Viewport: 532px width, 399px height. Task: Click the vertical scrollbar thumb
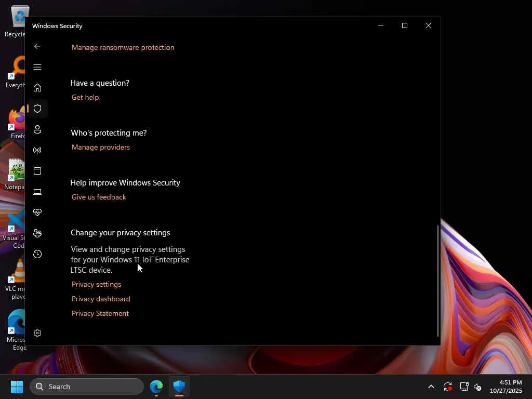437,281
